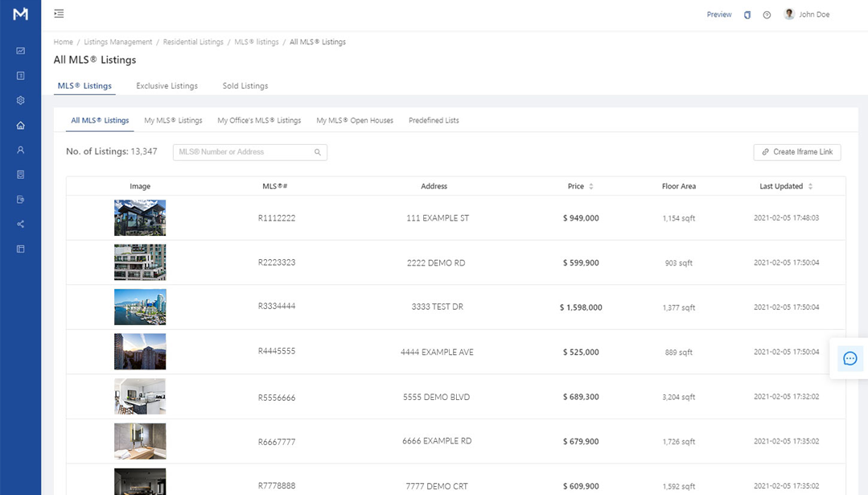Click the share icon in sidebar
Image resolution: width=868 pixels, height=495 pixels.
coord(21,225)
